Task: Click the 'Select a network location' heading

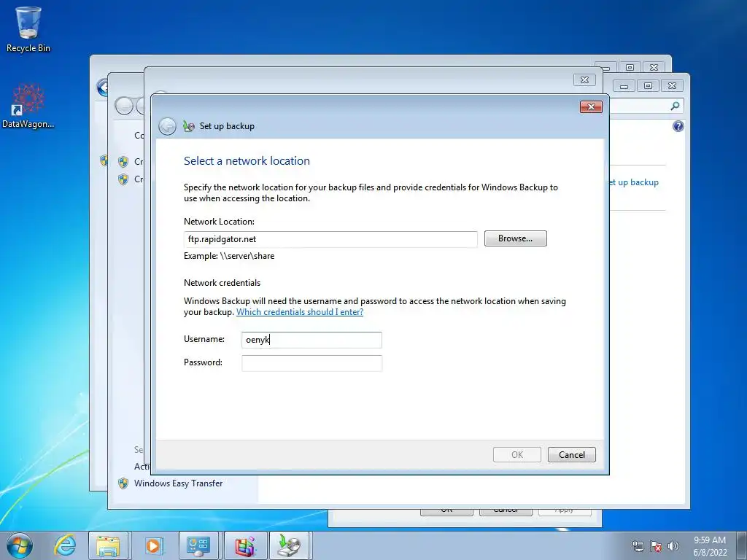Action: [247, 161]
